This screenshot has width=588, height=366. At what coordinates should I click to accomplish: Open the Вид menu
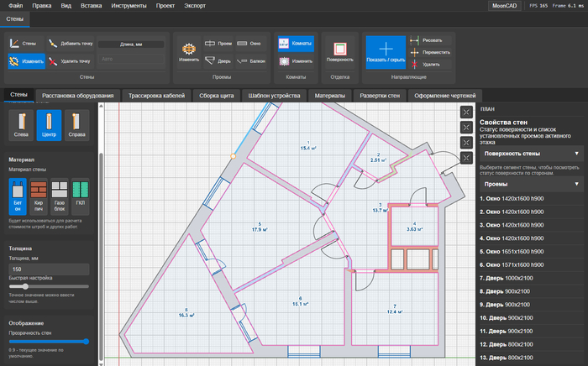[x=66, y=6]
